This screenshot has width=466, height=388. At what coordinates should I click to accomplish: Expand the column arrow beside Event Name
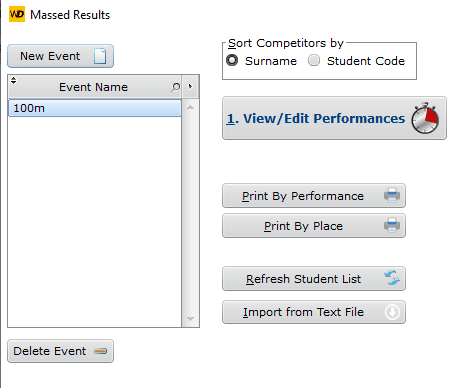point(190,86)
